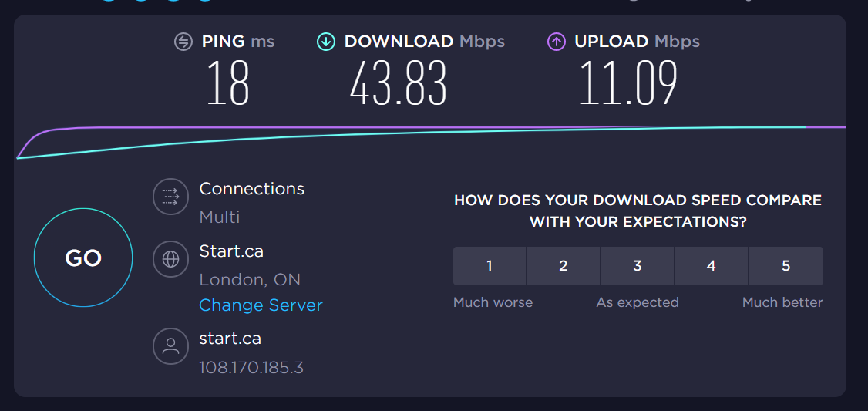Image resolution: width=868 pixels, height=411 pixels.
Task: Click the purple upload speed graph line
Action: tap(388, 127)
